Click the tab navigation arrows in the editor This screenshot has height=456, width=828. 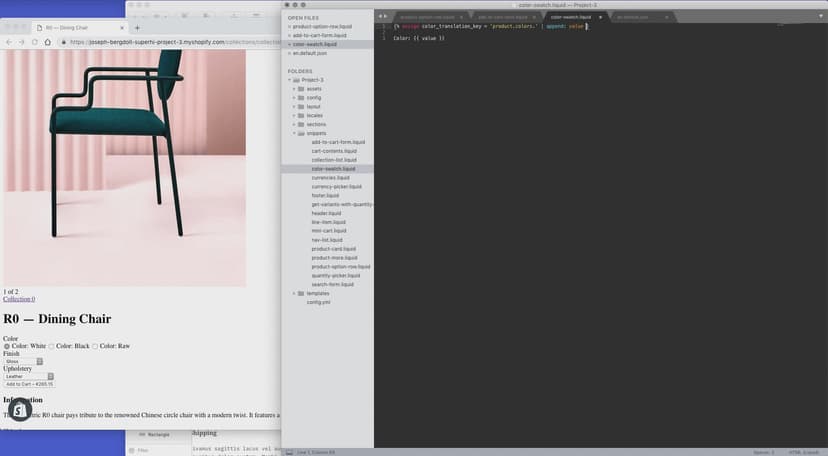tap(383, 17)
